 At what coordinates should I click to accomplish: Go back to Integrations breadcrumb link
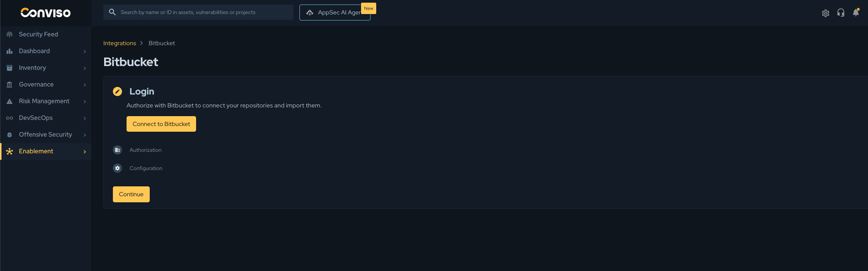[x=120, y=43]
